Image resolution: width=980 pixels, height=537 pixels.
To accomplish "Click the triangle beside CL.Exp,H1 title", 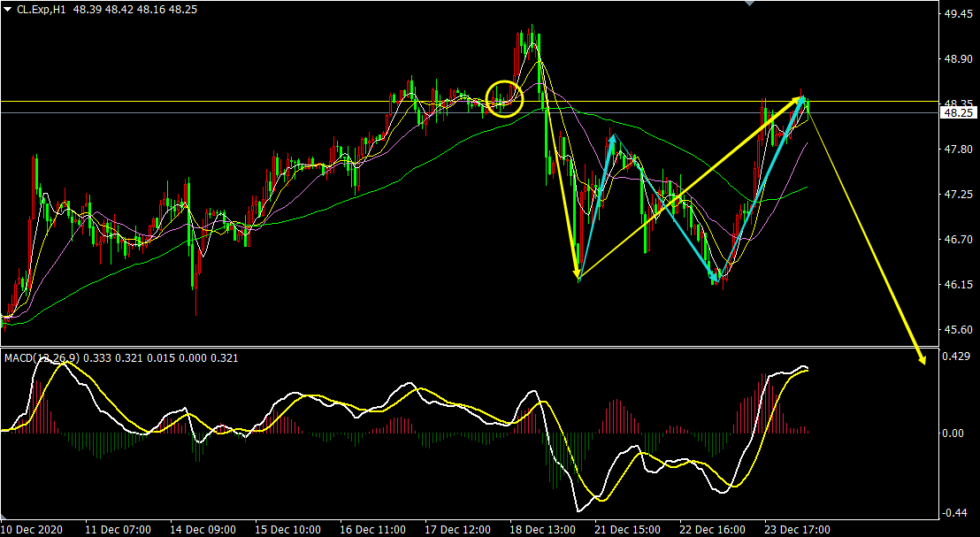I will click(7, 10).
